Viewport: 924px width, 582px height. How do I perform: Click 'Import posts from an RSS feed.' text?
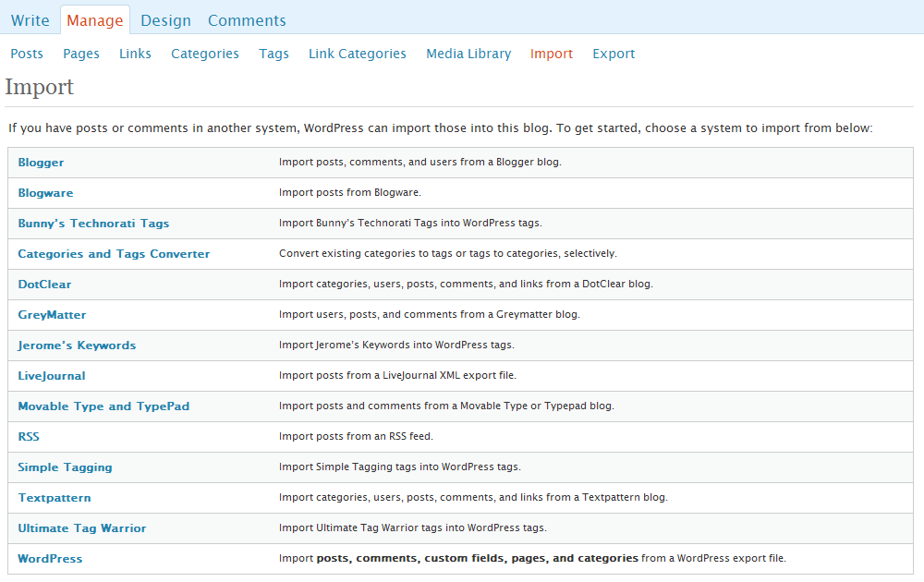pos(356,436)
